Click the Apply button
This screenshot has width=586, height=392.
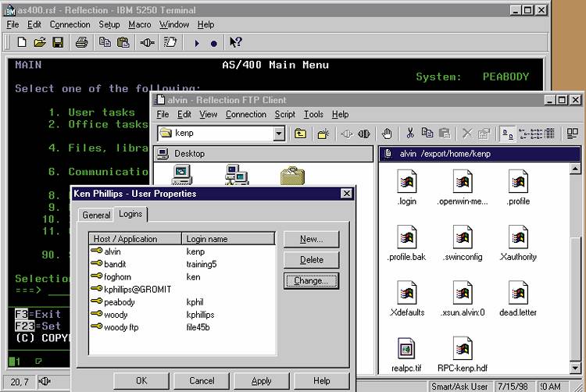(x=261, y=380)
